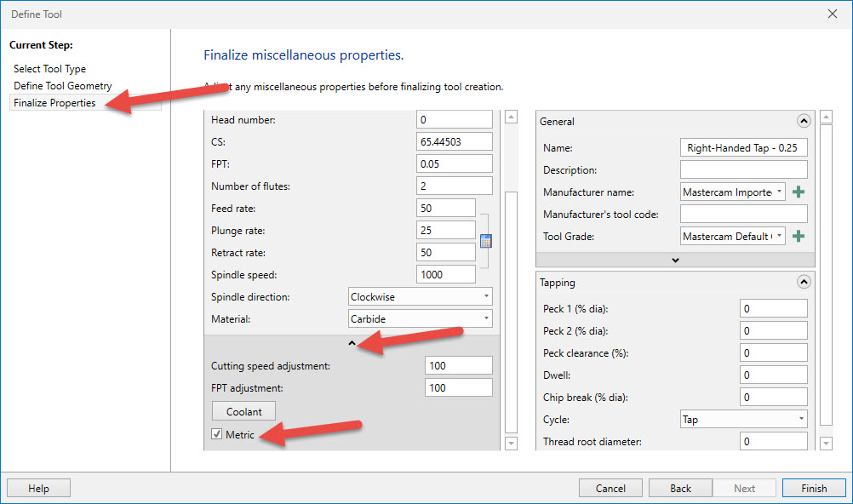Click the Coolant button
The width and height of the screenshot is (853, 504).
(x=243, y=411)
